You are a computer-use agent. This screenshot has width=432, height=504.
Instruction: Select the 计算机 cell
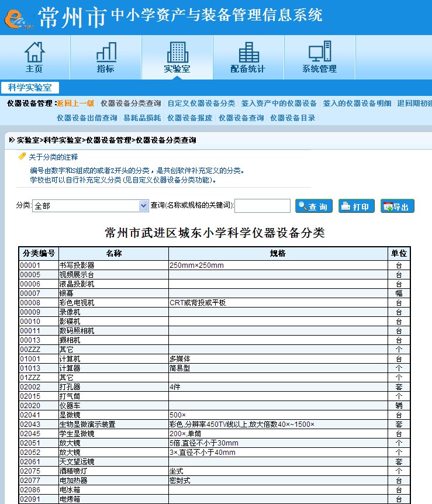tap(114, 359)
